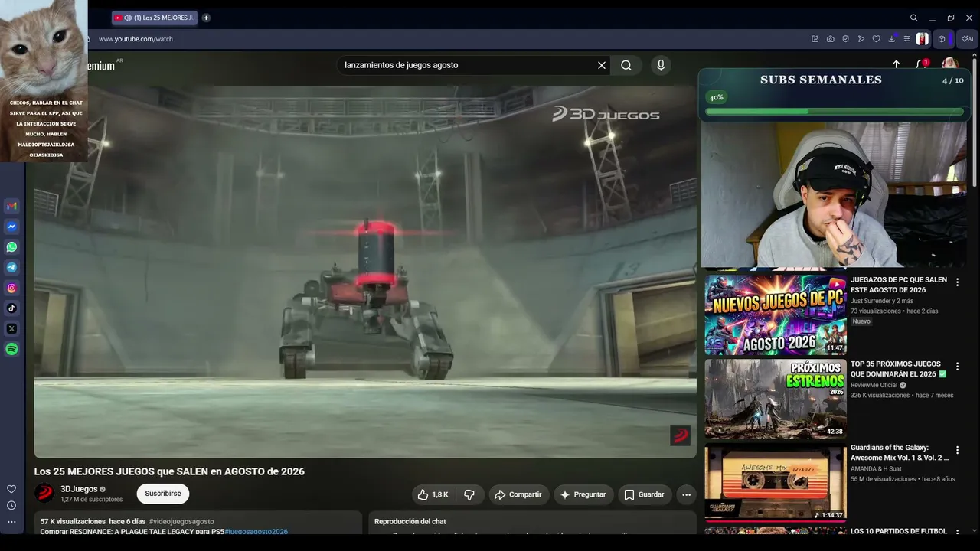Open sidebar bookmarks heart icon
The width and height of the screenshot is (980, 551).
tap(11, 489)
